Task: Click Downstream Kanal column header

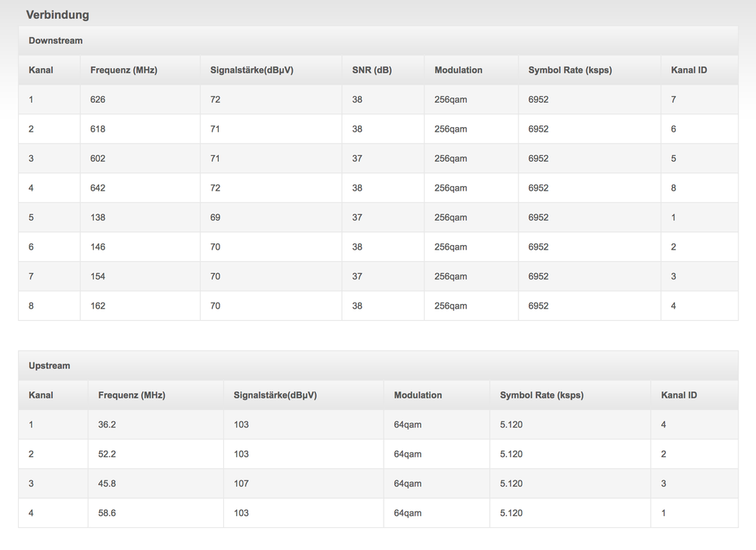Action: [x=41, y=70]
